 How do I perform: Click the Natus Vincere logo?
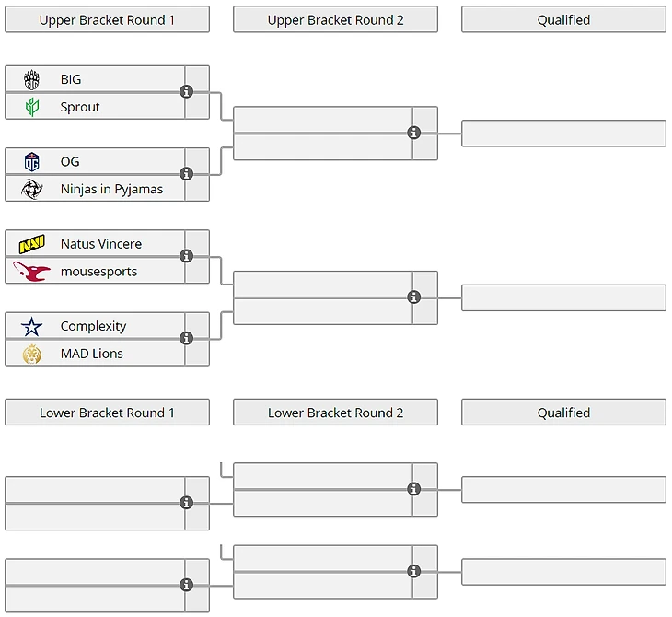point(32,244)
